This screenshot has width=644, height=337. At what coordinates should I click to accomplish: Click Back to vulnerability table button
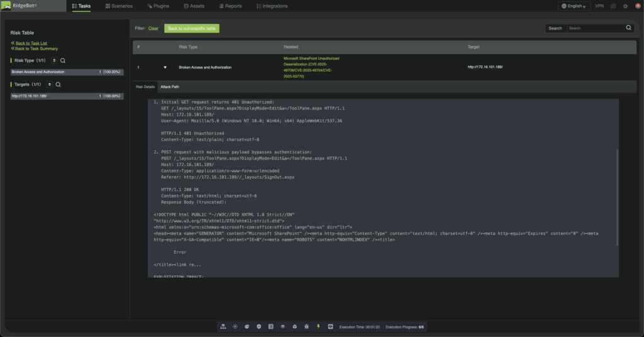coord(192,28)
